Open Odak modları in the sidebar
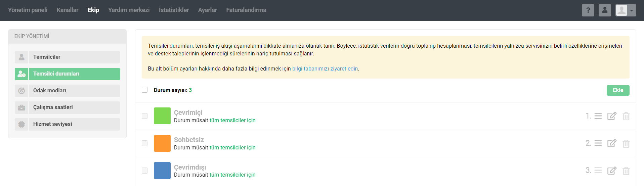The image size is (644, 186). click(67, 91)
